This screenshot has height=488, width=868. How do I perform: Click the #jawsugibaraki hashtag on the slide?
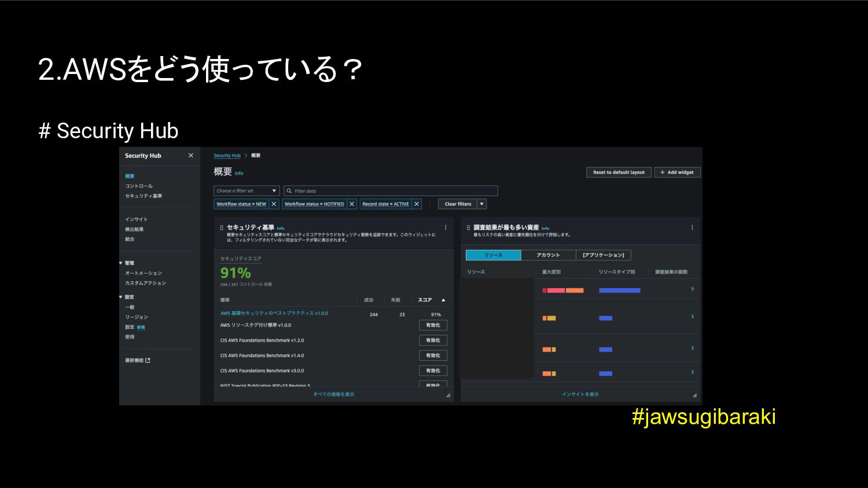[x=704, y=416]
